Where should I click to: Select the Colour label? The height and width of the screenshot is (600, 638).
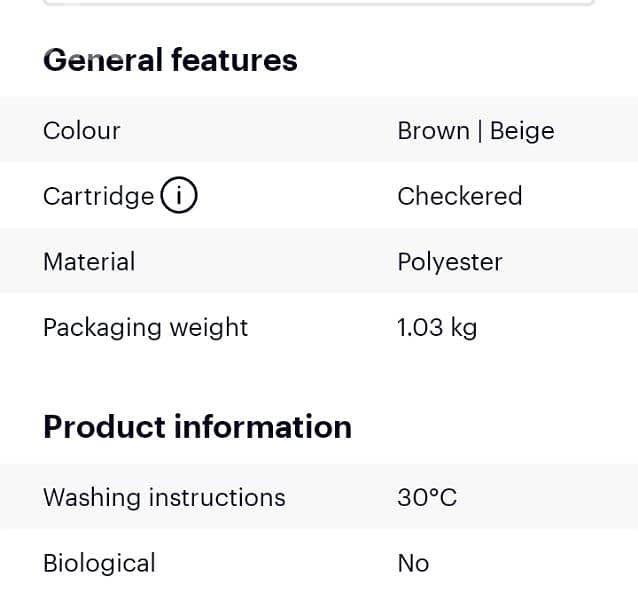click(81, 131)
